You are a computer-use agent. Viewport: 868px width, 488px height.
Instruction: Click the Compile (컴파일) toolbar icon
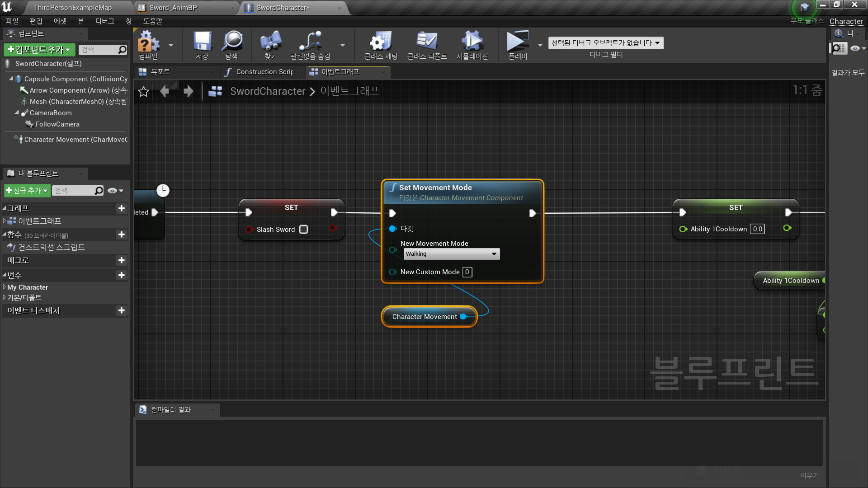pyautogui.click(x=148, y=42)
